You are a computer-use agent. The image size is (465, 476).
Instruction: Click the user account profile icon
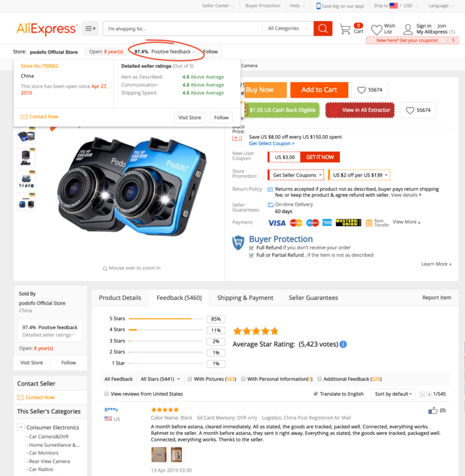pos(408,29)
